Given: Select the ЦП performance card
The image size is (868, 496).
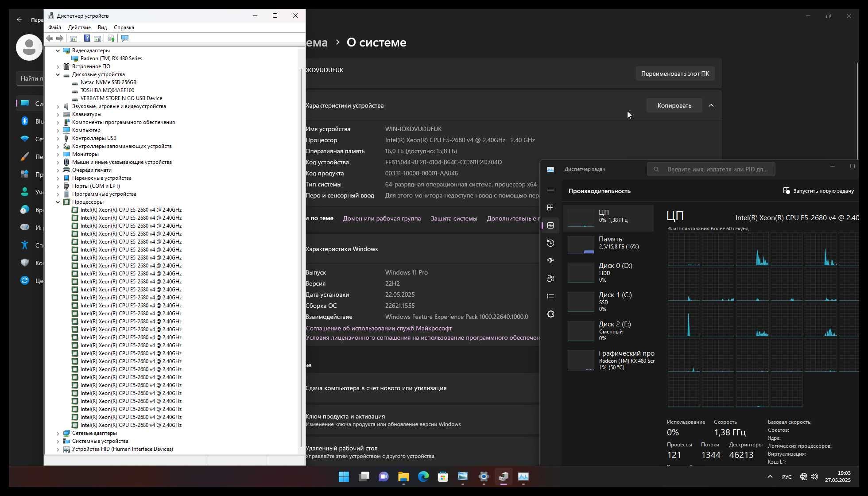Looking at the screenshot, I should coord(608,218).
